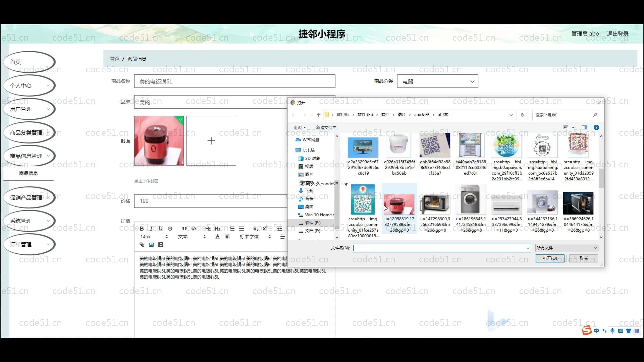Insert an image in the editor

click(x=151, y=245)
